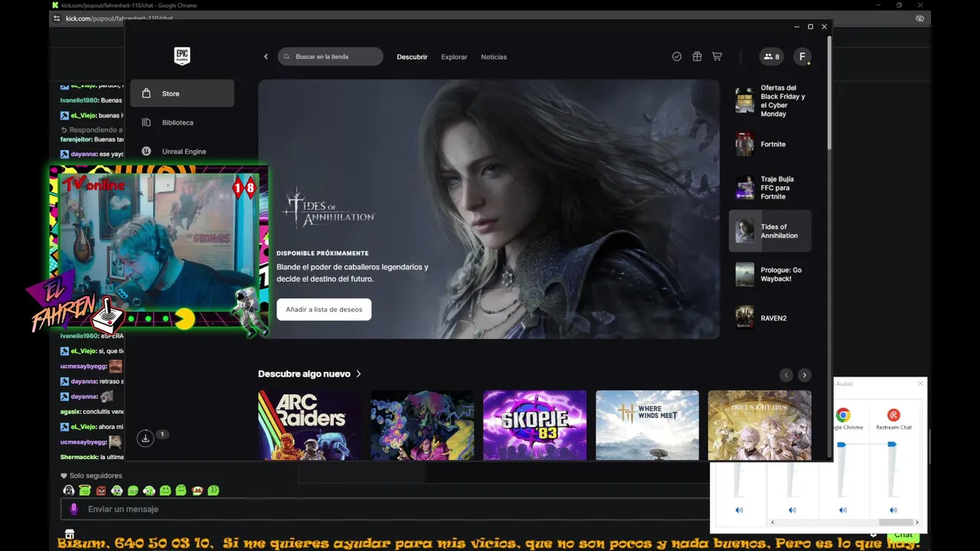This screenshot has height=551, width=980.
Task: Focus the Buscar en la tienda search field
Action: (x=330, y=57)
